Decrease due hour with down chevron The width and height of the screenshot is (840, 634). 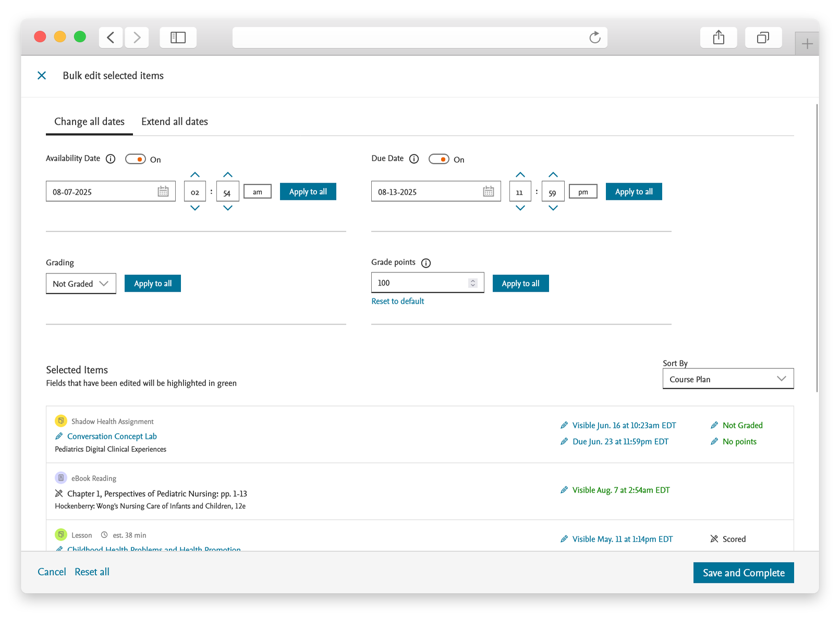point(520,208)
